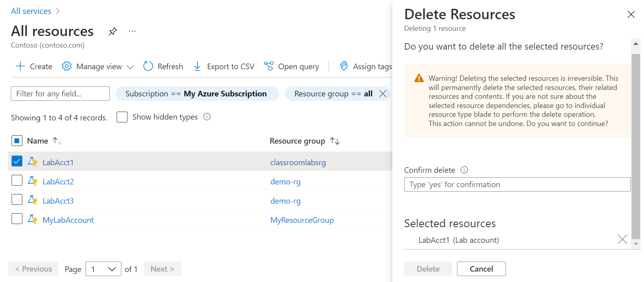Click the Refresh icon in toolbar
This screenshot has width=644, height=282.
tap(148, 66)
